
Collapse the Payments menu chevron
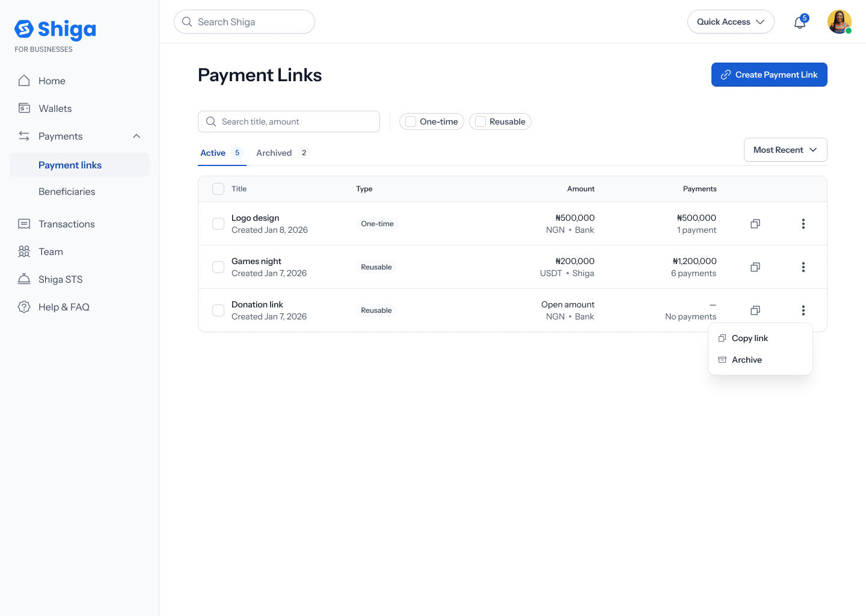click(x=137, y=136)
